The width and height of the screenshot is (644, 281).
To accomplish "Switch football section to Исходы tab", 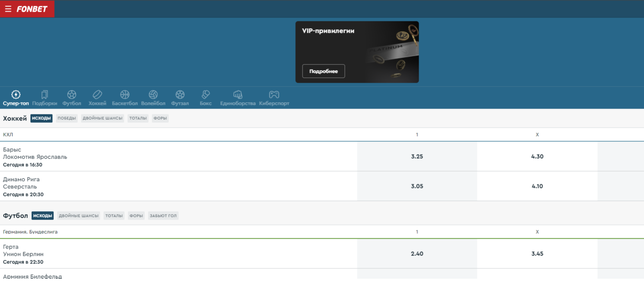I will (x=43, y=215).
